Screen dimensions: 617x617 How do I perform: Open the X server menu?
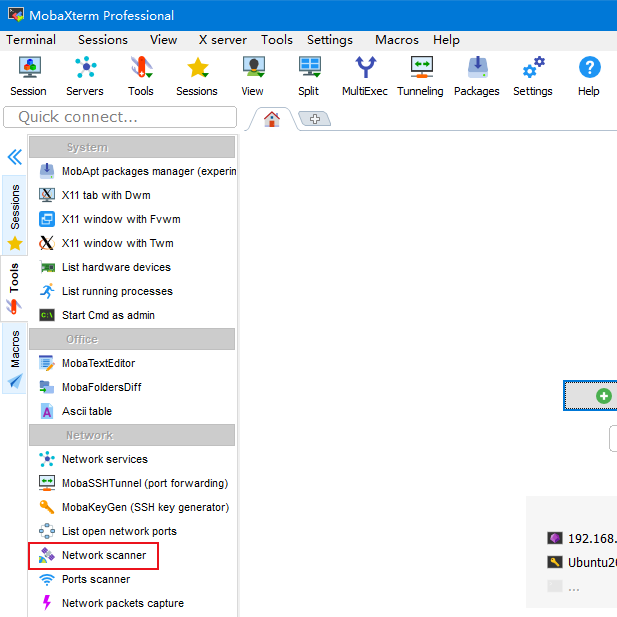coord(223,40)
